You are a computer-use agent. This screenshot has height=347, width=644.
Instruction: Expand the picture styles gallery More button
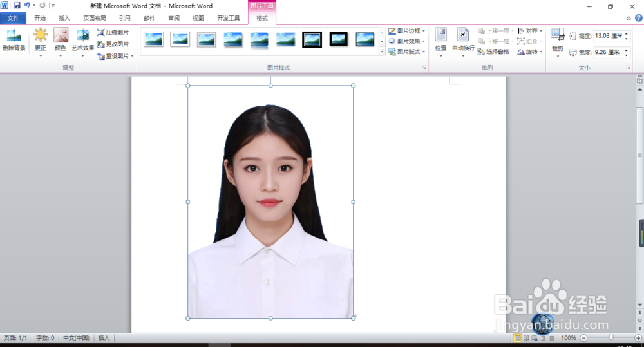(382, 52)
